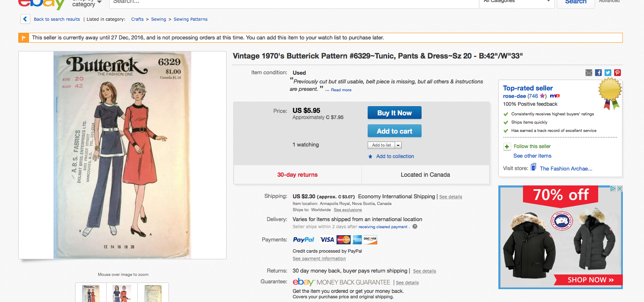Go to the Crafts breadcrumb category
Screen dimensions: 644x302
point(137,19)
